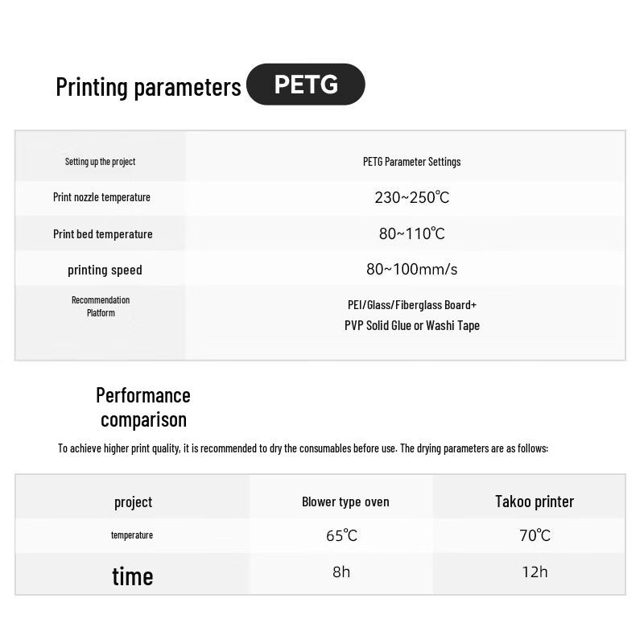Click the Performance comparison heading
This screenshot has width=644, height=644.
tap(143, 407)
